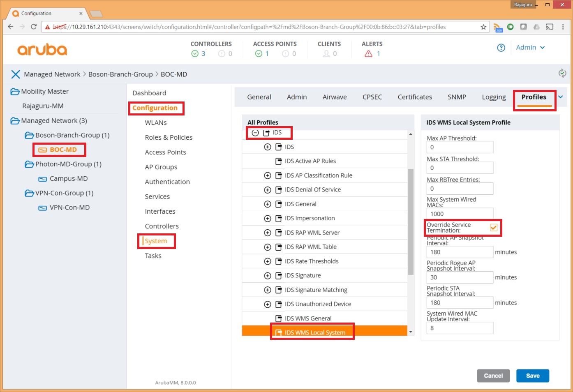Expand the IDS Impersonation node

coord(268,219)
